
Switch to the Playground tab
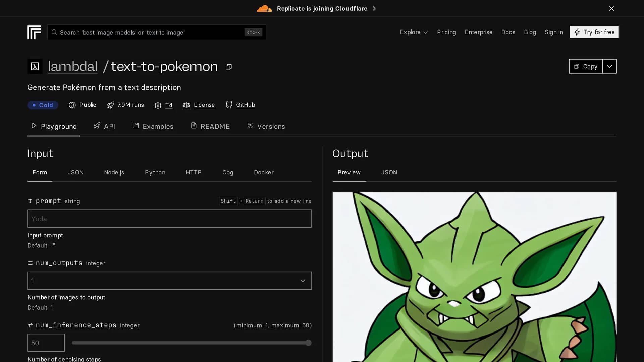[x=54, y=126]
